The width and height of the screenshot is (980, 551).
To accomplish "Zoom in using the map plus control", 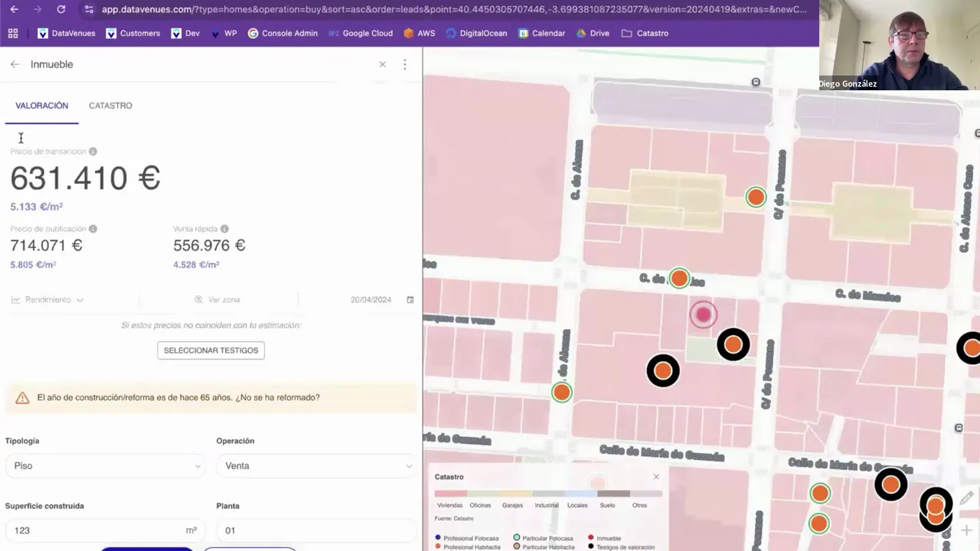I will click(x=966, y=529).
